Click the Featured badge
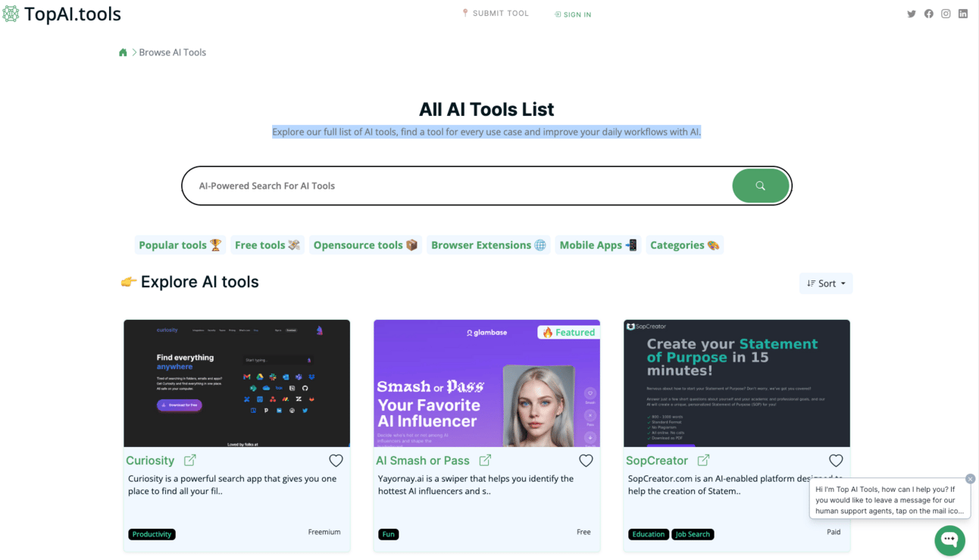 [x=568, y=332]
